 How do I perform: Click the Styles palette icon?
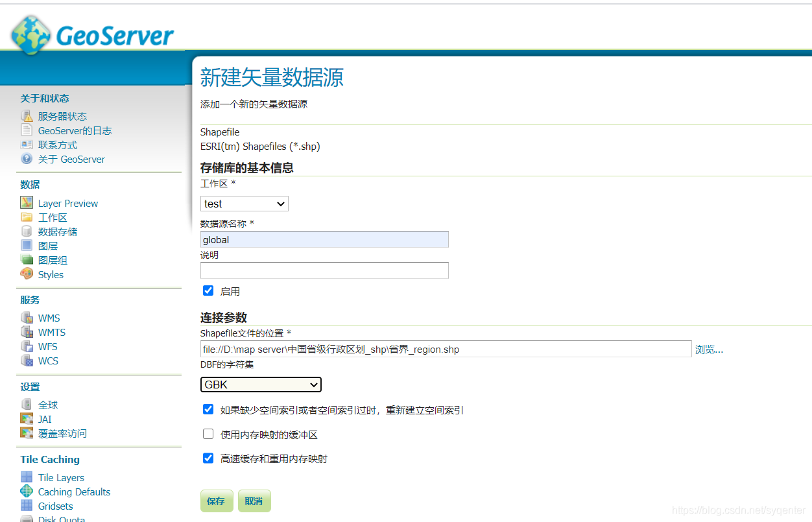pyautogui.click(x=27, y=274)
